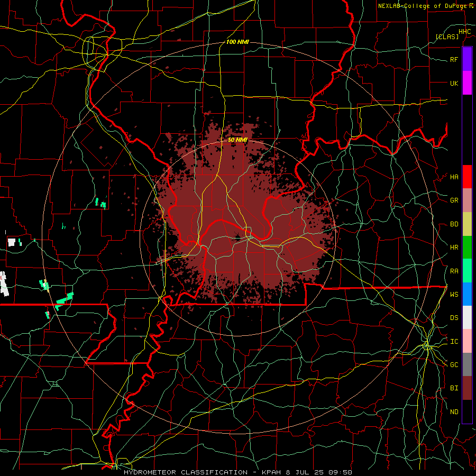Click the HA legend label
476x476 pixels.
click(x=454, y=177)
